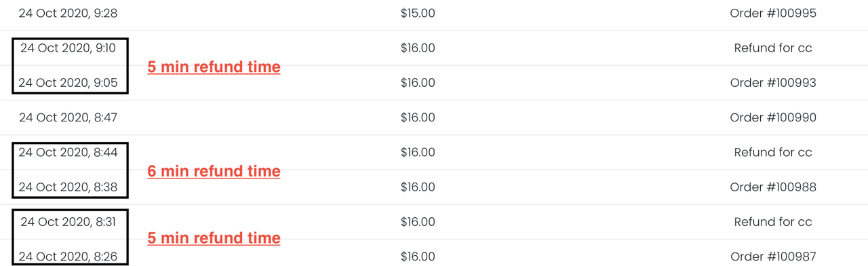
Task: Click Refund for cc dated 9:10
Action: (773, 48)
